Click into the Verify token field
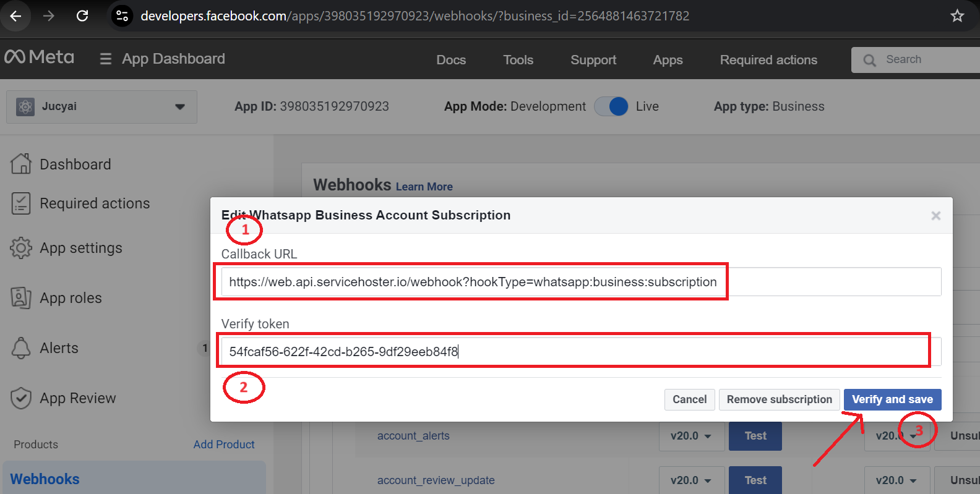The height and width of the screenshot is (494, 980). 581,352
